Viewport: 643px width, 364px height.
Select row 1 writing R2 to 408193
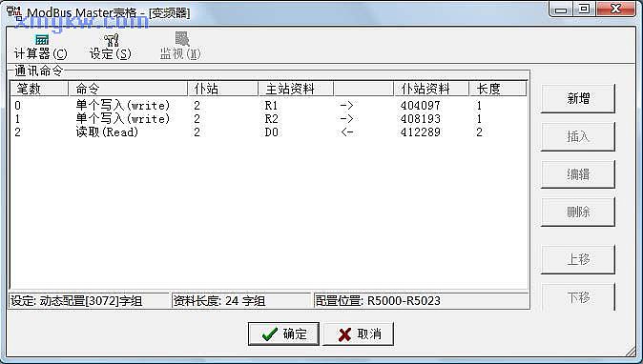[x=269, y=119]
